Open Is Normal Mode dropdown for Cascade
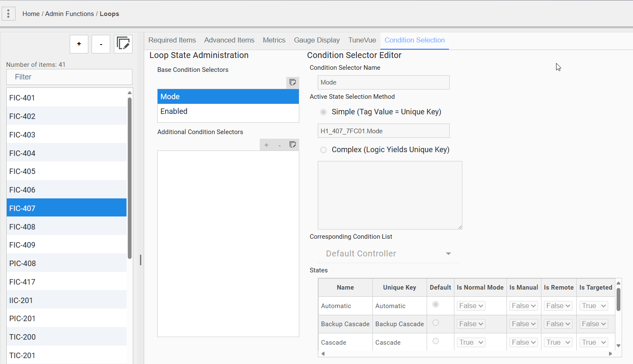633x364 pixels. 471,342
